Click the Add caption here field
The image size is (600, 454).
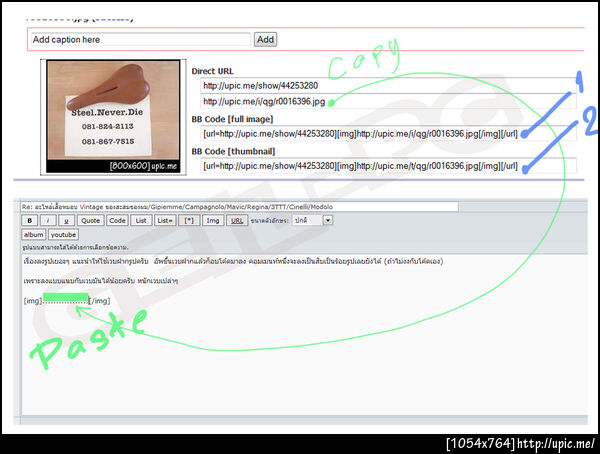point(141,39)
